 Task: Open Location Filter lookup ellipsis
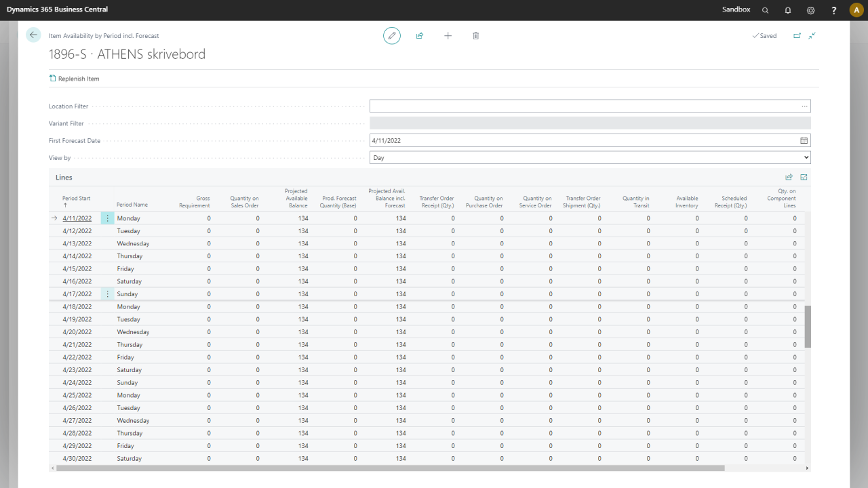pos(804,106)
